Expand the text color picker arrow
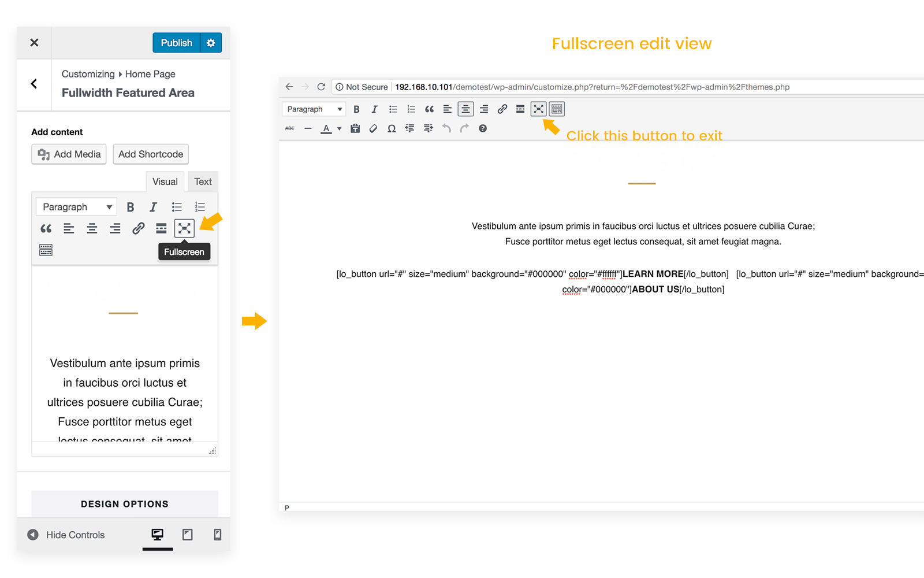 [340, 128]
